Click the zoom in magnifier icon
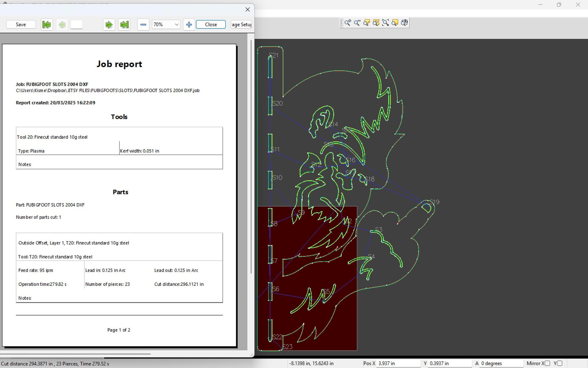 click(x=348, y=23)
